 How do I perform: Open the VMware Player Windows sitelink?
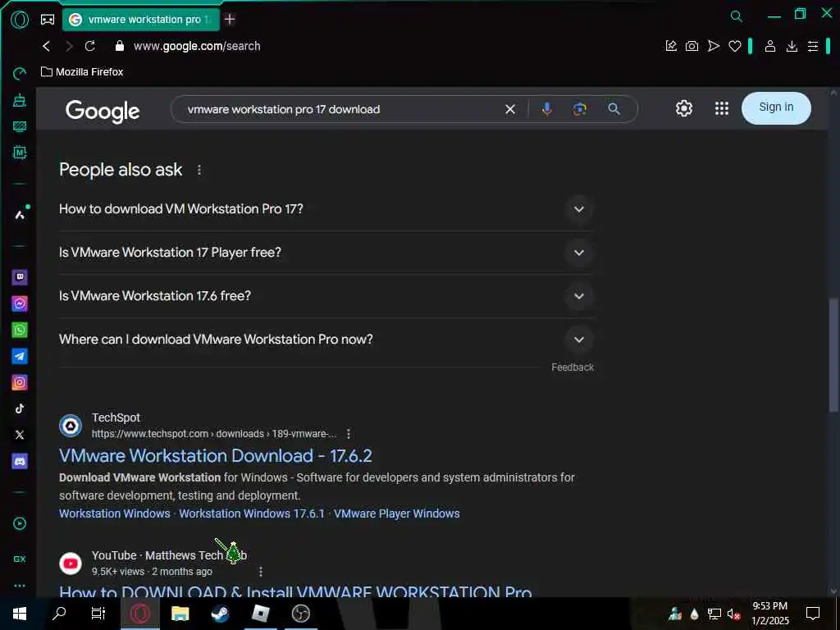point(396,514)
